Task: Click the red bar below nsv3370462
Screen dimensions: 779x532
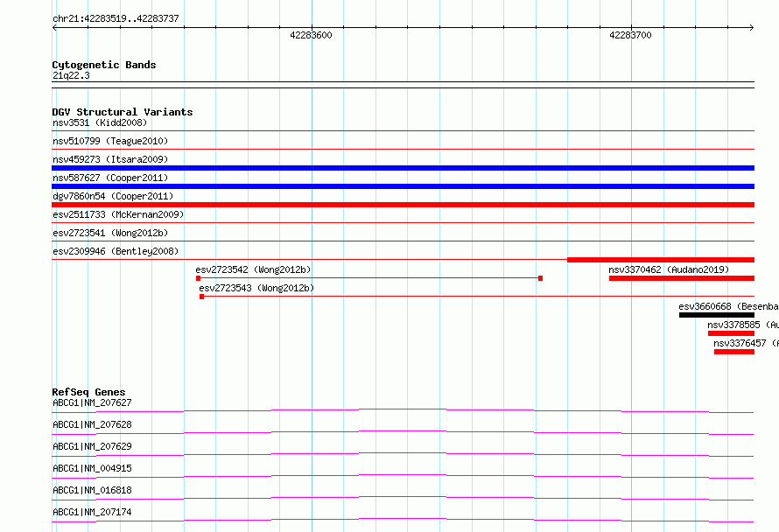Action: pyautogui.click(x=682, y=278)
